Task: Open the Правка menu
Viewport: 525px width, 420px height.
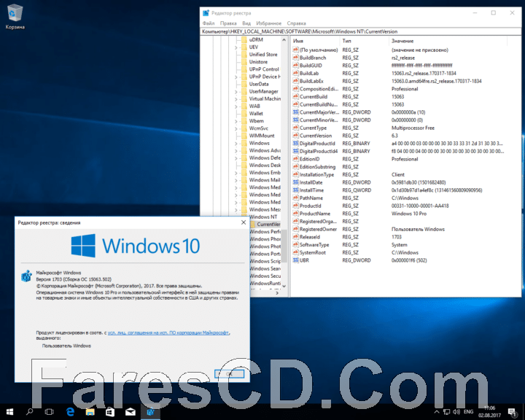Action: [228, 23]
